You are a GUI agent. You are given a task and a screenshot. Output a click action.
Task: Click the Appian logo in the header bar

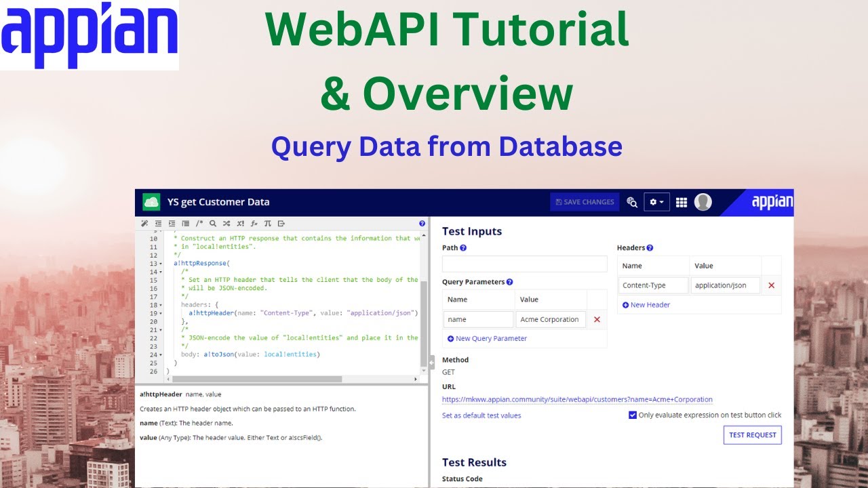[x=772, y=201]
